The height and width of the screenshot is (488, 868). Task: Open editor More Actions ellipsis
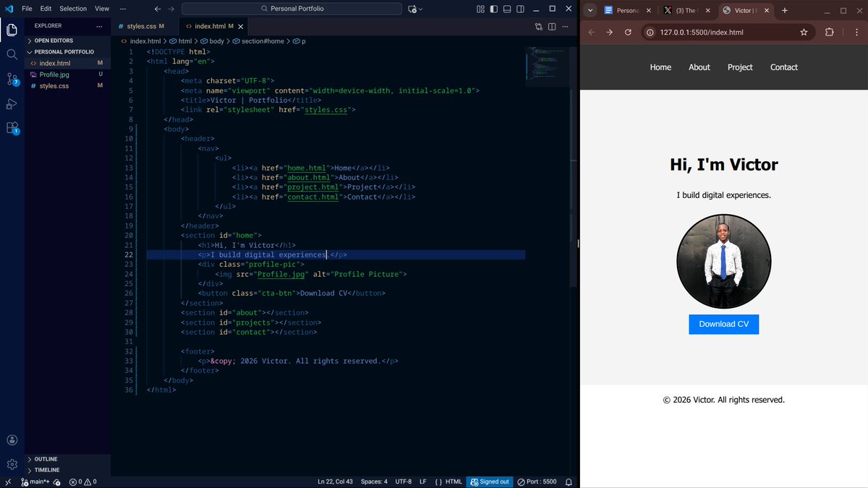click(x=565, y=26)
